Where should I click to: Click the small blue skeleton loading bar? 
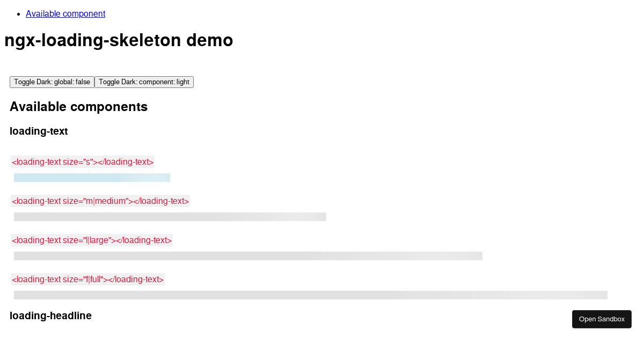coord(92,178)
